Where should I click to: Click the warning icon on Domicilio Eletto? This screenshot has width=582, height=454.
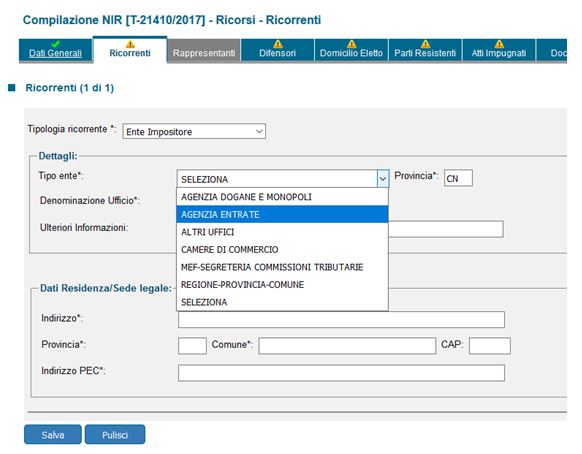point(351,44)
